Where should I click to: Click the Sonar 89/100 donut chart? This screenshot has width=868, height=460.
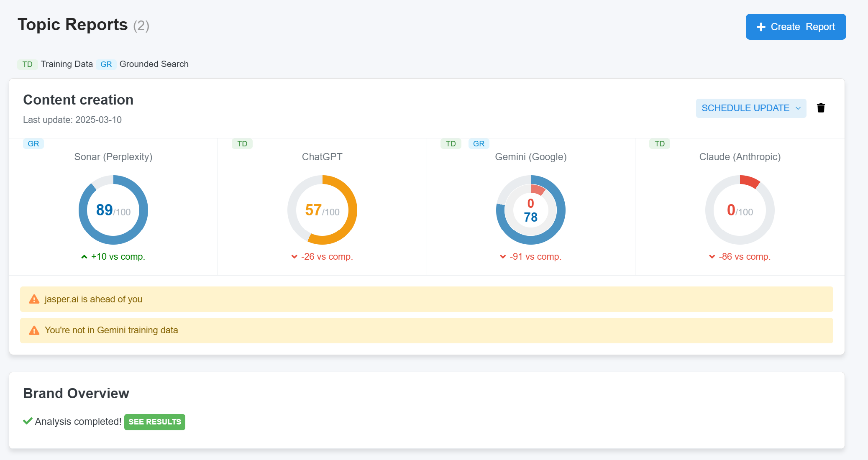pyautogui.click(x=113, y=210)
